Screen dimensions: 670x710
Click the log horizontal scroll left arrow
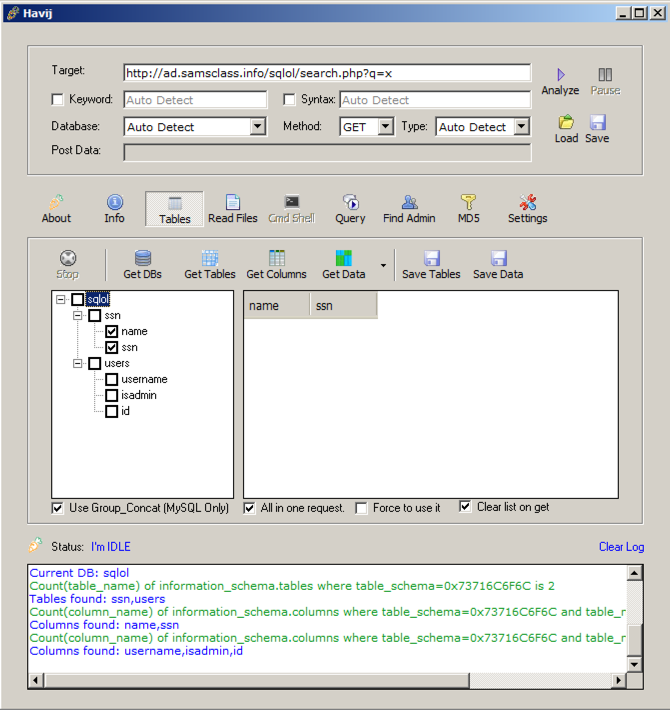36,680
